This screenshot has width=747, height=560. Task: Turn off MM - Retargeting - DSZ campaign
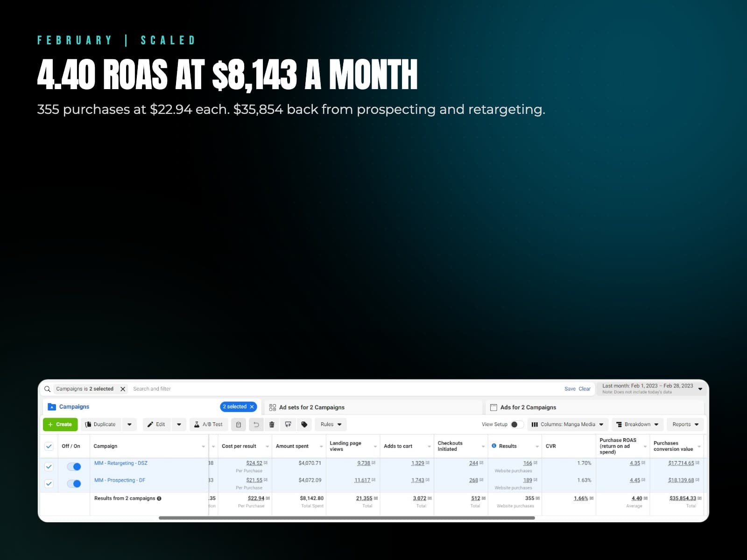[74, 467]
